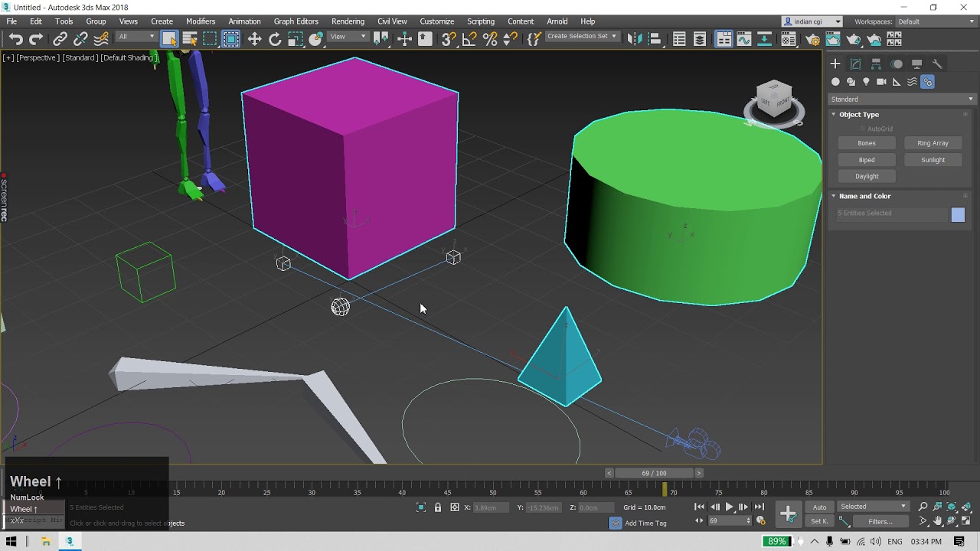Click the Undo arrow in the toolbar
This screenshot has height=551, width=980.
pyautogui.click(x=15, y=39)
